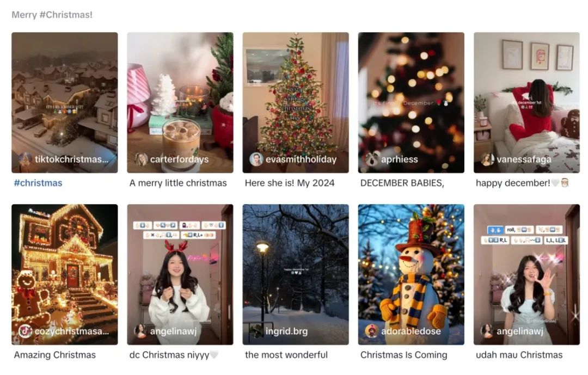Image resolution: width=588 pixels, height=375 pixels.
Task: Open tiktokchristmas profile avatar
Action: coord(25,159)
